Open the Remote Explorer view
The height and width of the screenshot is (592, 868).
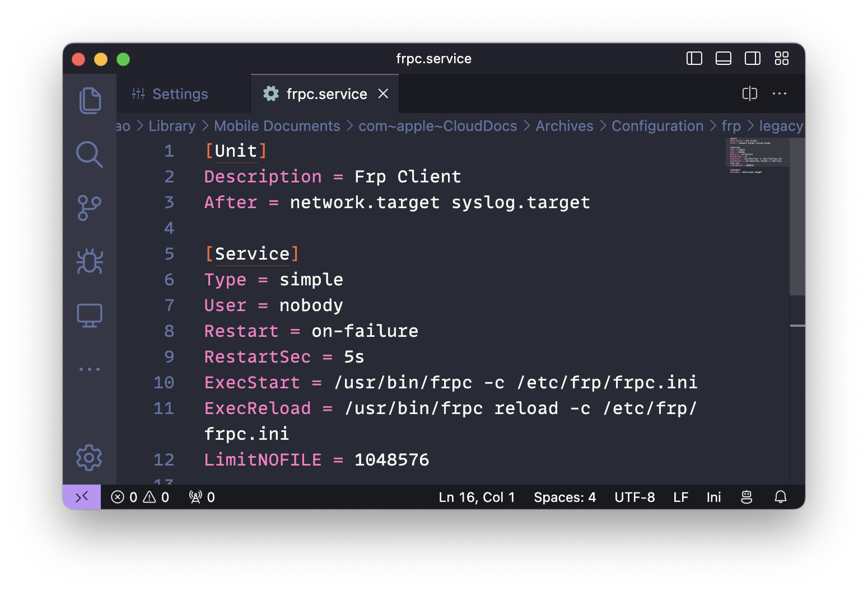[x=90, y=316]
